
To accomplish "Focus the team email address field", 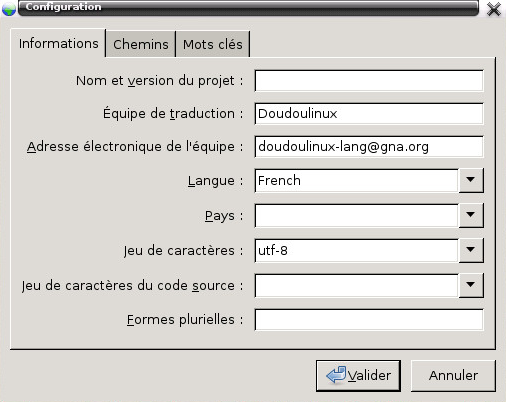I will 369,146.
